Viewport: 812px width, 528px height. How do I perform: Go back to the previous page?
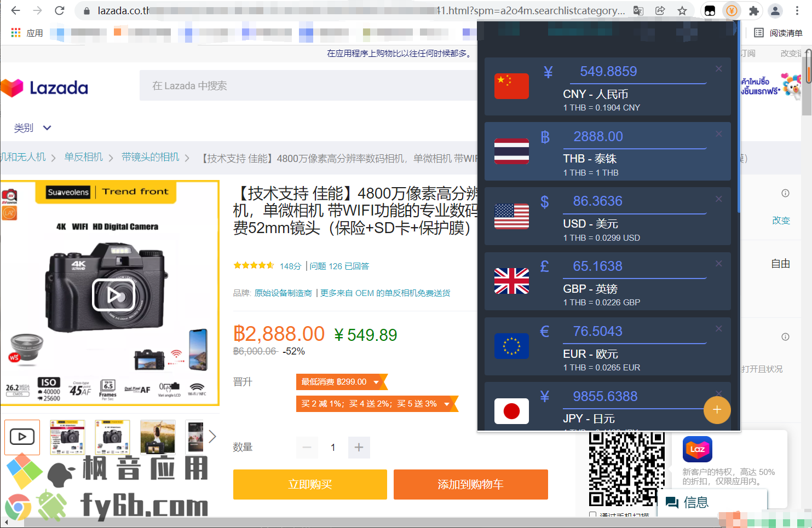pos(16,10)
